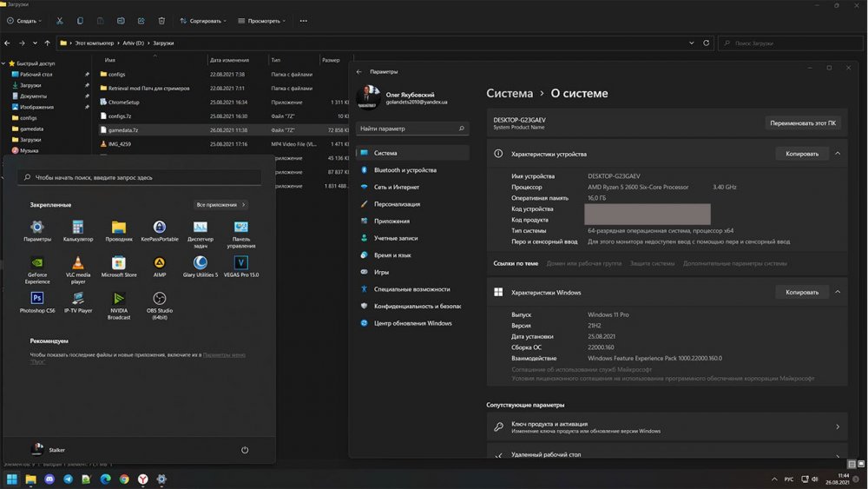Collapse the Device specifications section
Screen dimensions: 868x489
[x=838, y=154]
